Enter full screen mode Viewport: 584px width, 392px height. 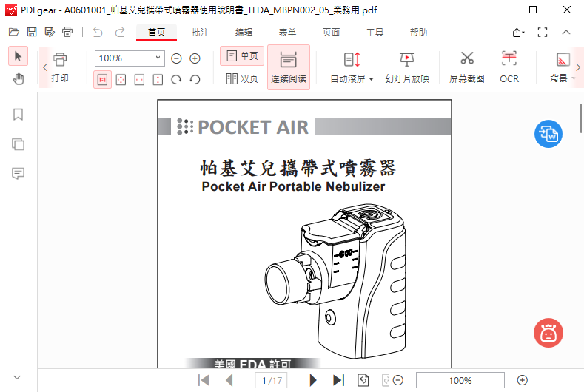pyautogui.click(x=543, y=33)
